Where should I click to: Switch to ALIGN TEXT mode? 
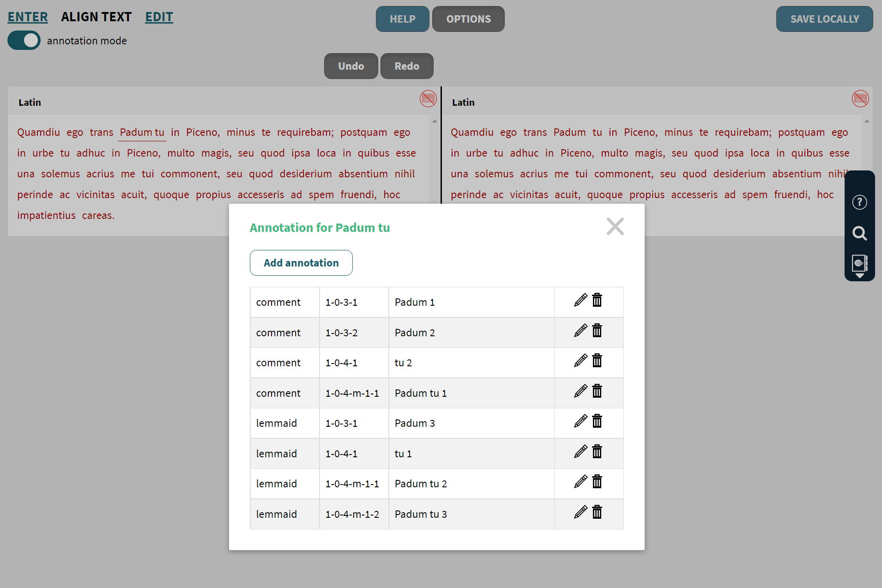coord(97,17)
